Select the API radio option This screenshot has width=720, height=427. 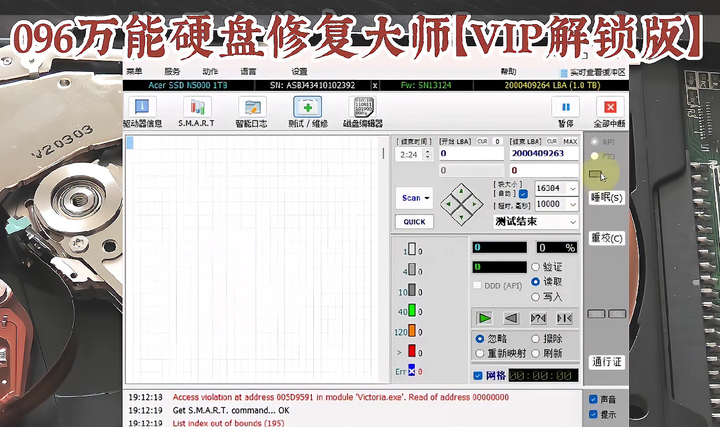coord(595,142)
